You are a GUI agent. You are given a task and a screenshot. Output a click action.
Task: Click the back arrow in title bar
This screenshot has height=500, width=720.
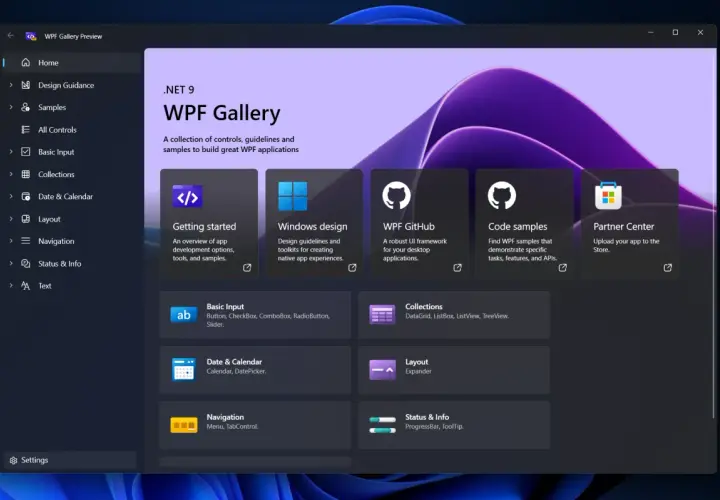(x=11, y=36)
